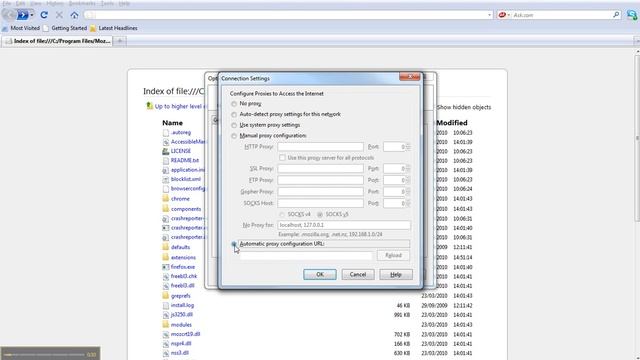
Task: Click the Reload button beside the proxy URL
Action: 393,256
